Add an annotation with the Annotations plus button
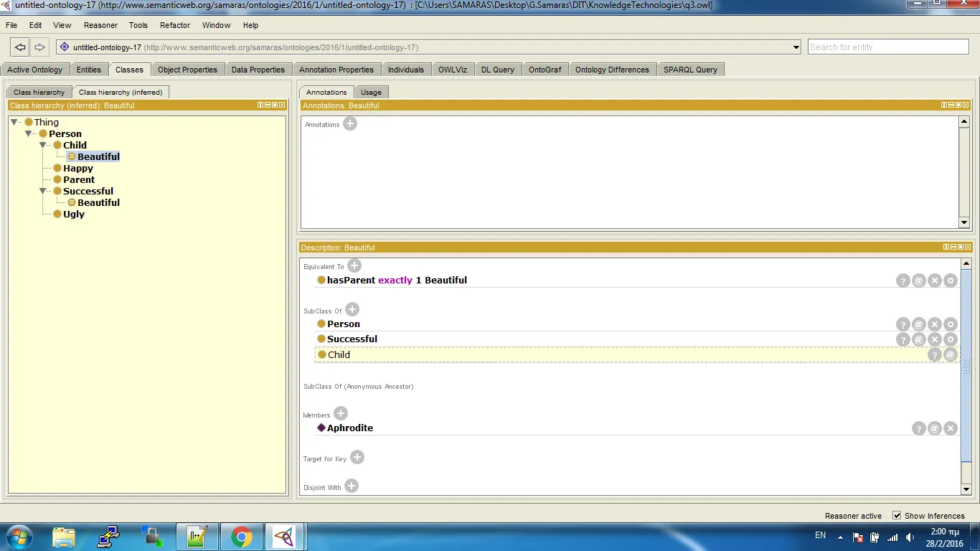The height and width of the screenshot is (551, 980). (350, 123)
